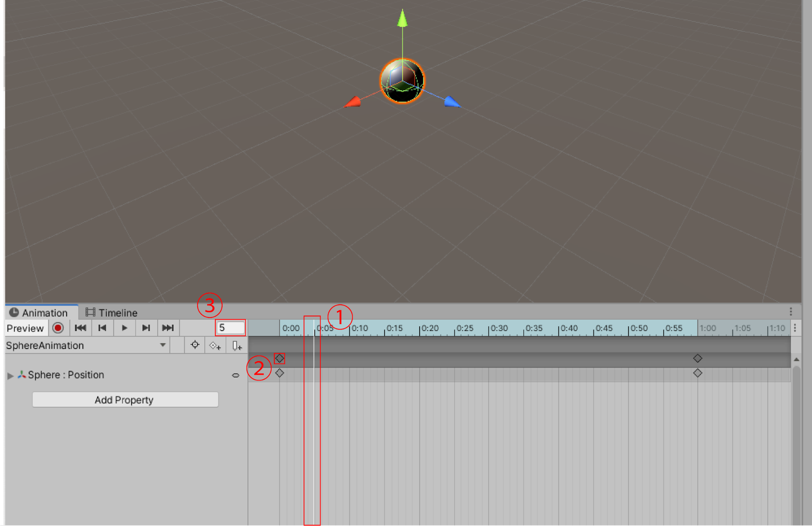Click the Add Property button
Viewport: 812px width, 526px height.
(125, 400)
